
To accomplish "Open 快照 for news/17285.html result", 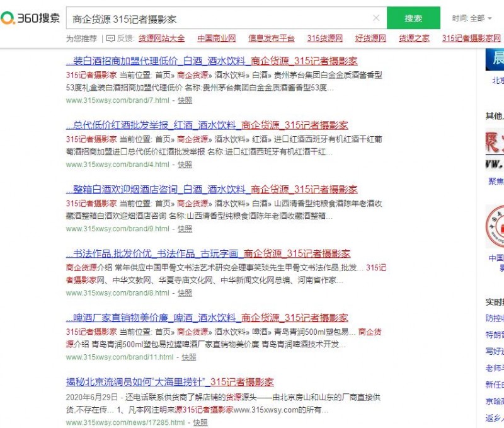I will 200,422.
